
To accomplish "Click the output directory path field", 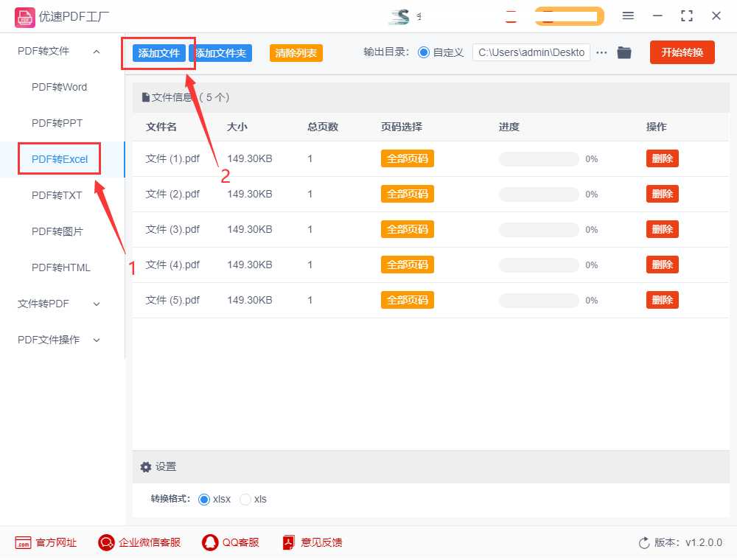I will [531, 52].
